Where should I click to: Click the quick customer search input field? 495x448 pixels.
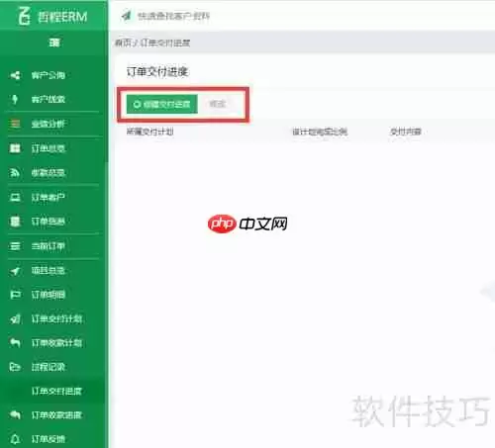(x=173, y=16)
